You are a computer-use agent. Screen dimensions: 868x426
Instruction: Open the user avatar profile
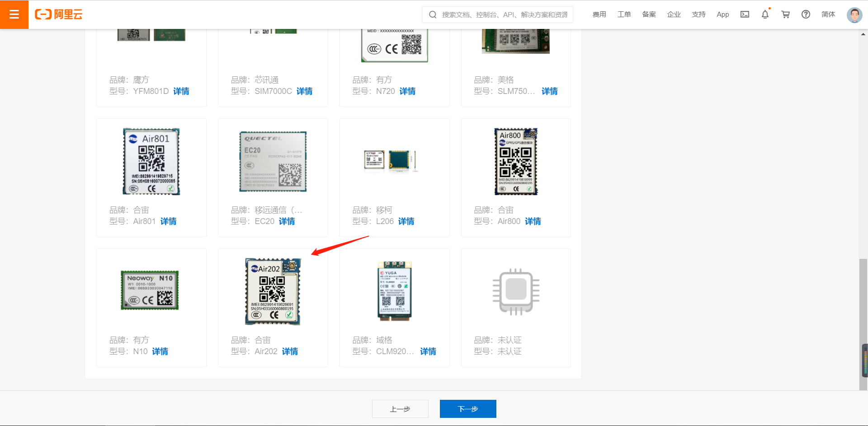(x=854, y=14)
